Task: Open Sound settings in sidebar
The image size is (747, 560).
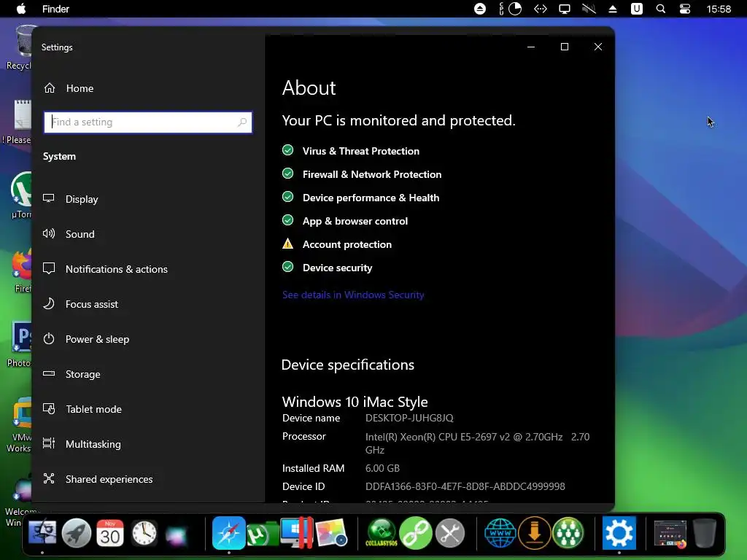Action: coord(69,234)
